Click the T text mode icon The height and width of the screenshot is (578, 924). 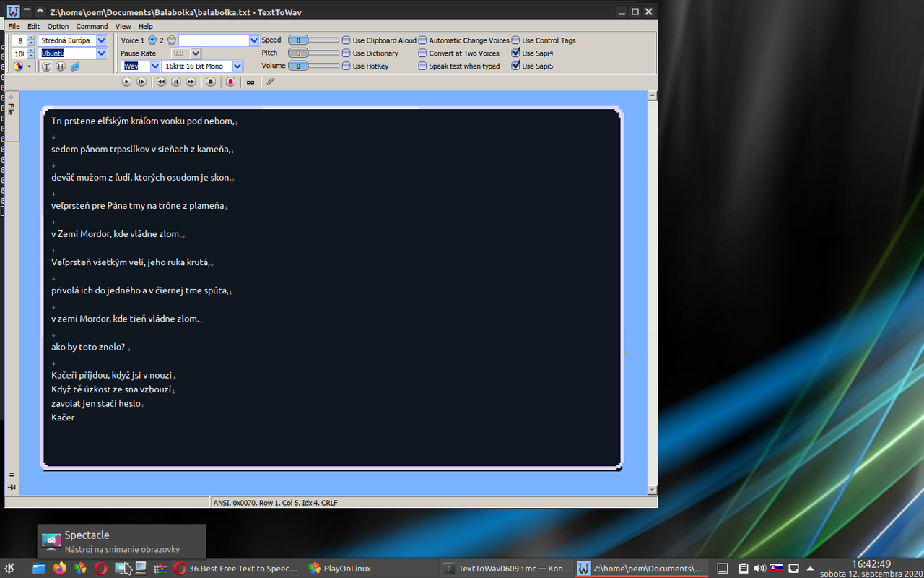(46, 66)
